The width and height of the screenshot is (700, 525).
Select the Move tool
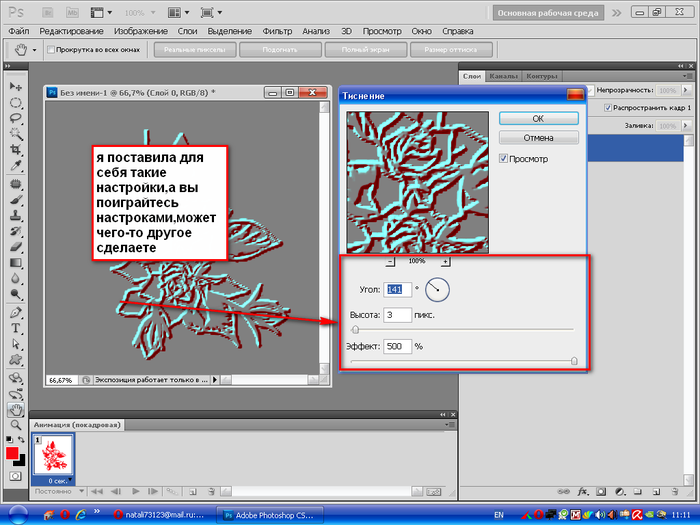click(x=16, y=86)
